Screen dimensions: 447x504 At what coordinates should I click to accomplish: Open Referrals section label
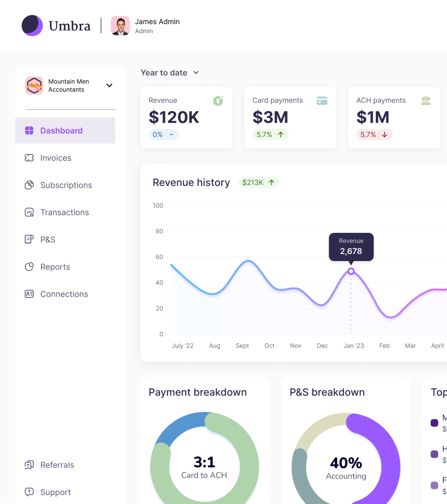57,465
